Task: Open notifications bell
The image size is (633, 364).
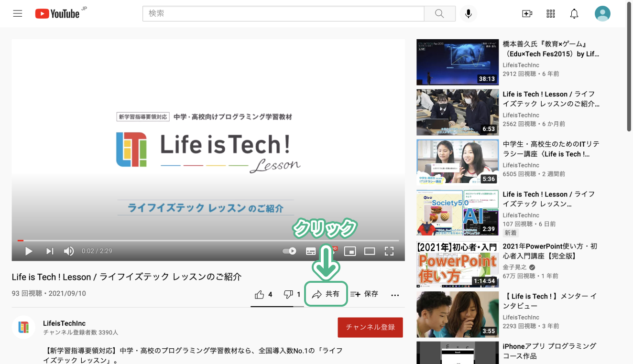Action: [574, 14]
